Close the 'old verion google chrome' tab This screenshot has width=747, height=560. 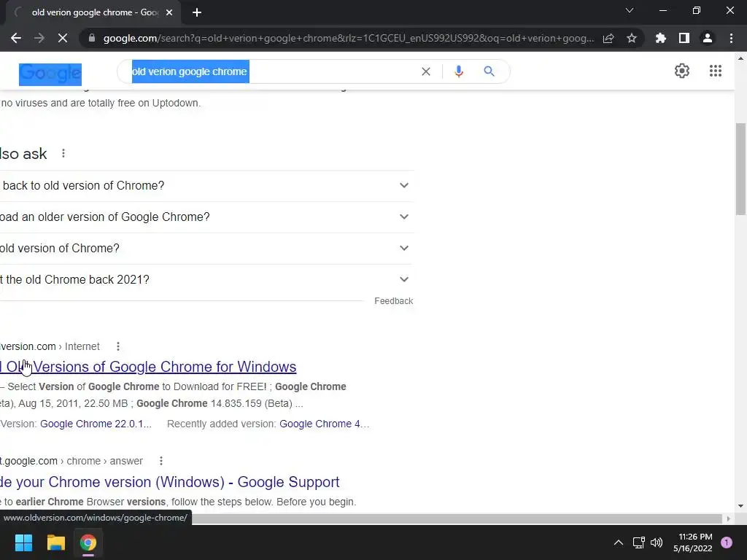coord(169,12)
